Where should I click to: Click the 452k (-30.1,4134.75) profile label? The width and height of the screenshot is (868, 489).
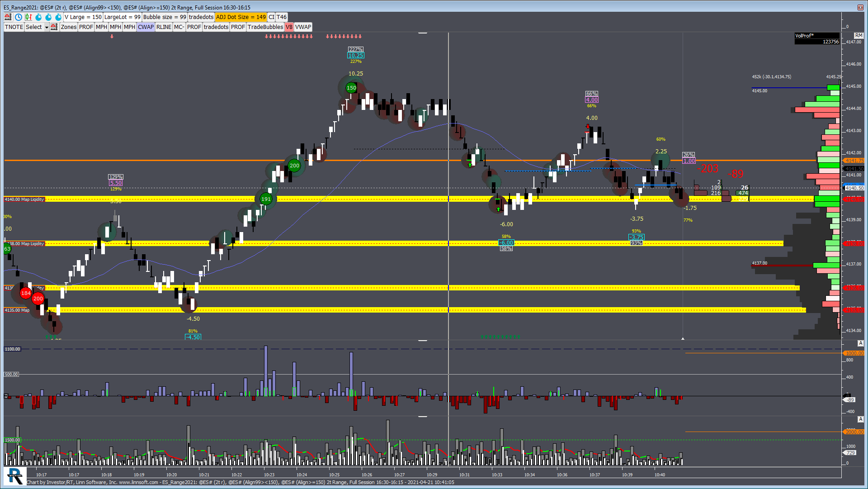(x=771, y=77)
